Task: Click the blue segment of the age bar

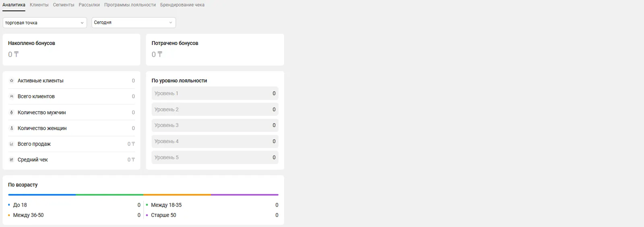Action: 42,195
